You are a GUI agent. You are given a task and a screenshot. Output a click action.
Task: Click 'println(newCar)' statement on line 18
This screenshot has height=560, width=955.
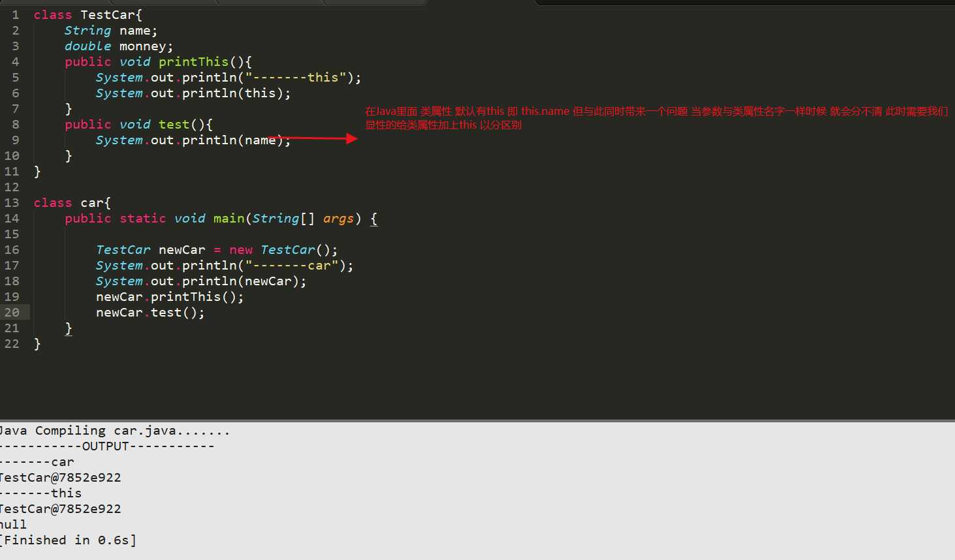[244, 281]
